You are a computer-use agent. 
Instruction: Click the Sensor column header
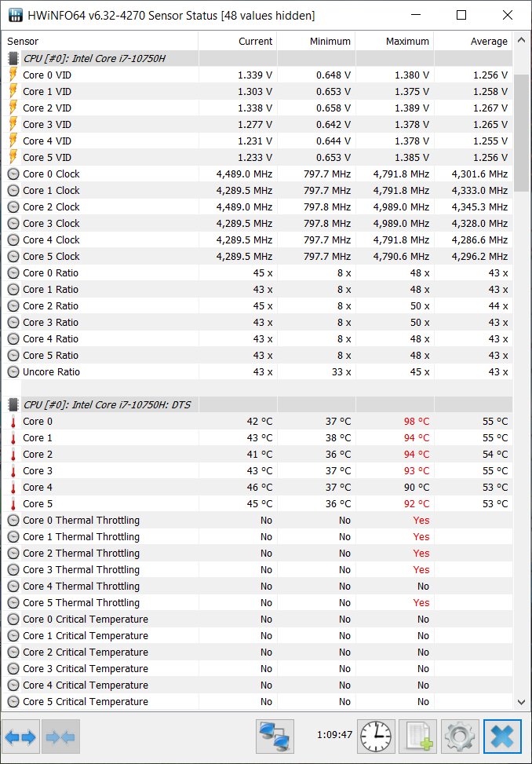click(x=100, y=42)
